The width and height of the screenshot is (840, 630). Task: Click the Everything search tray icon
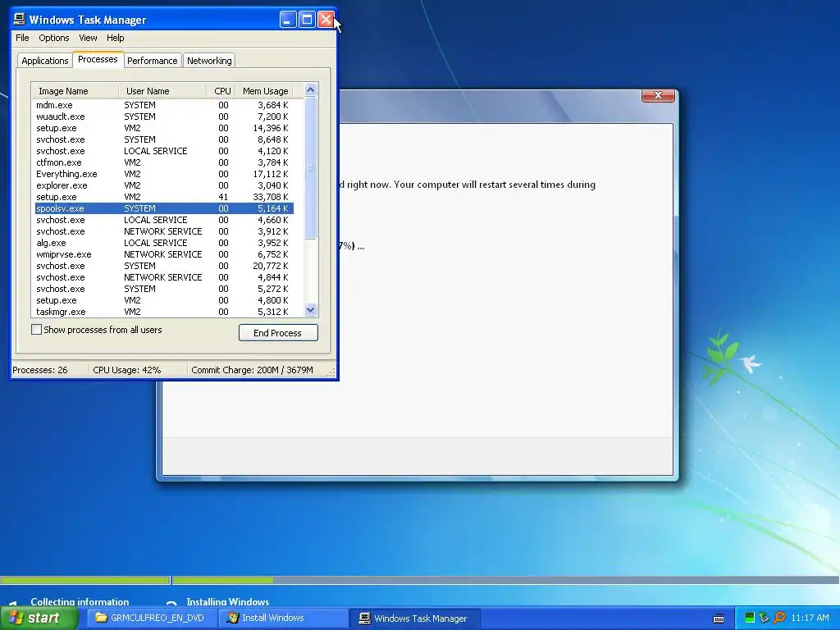point(779,618)
